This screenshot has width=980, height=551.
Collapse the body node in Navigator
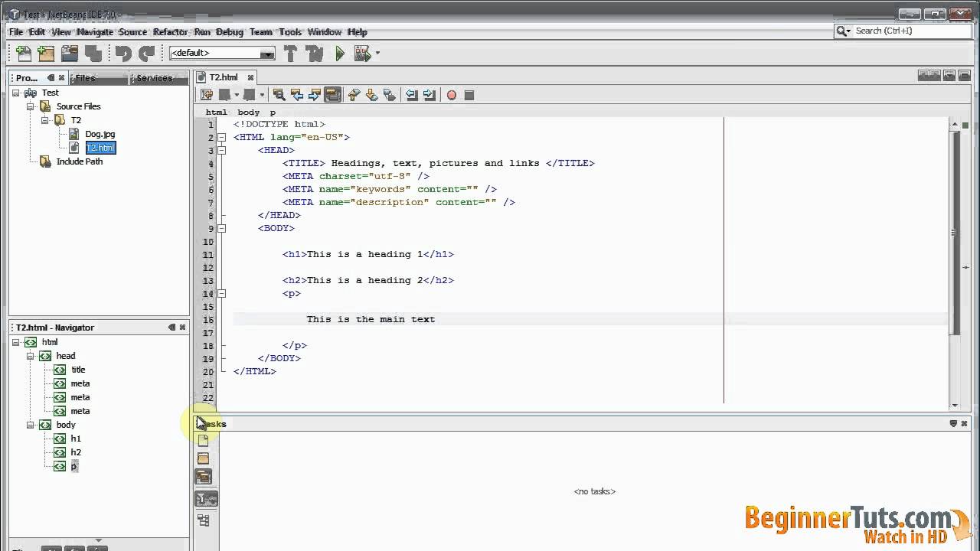tap(31, 425)
